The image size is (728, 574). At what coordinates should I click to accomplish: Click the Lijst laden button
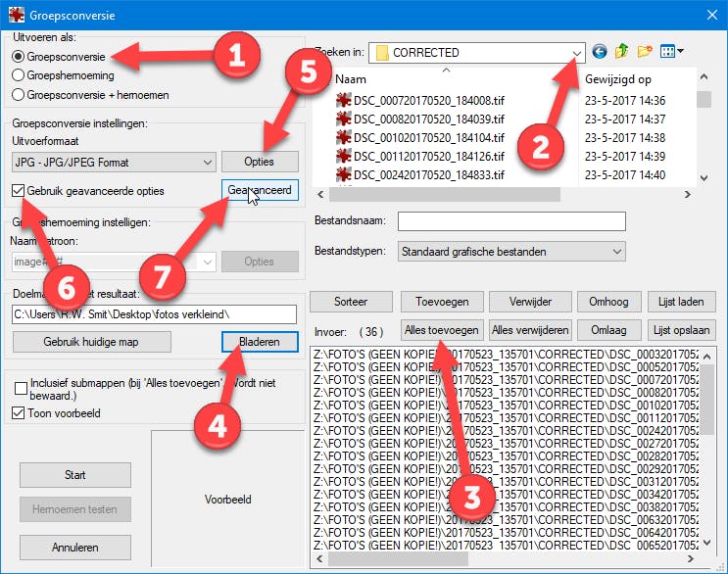click(681, 302)
